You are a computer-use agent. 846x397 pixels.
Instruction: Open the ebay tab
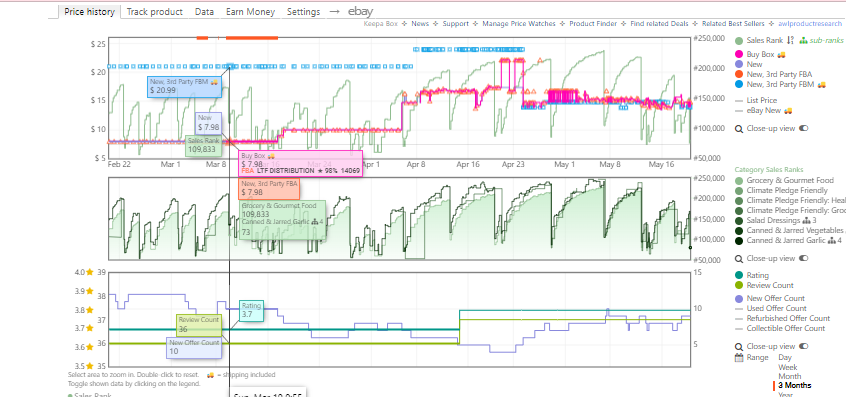pyautogui.click(x=360, y=11)
